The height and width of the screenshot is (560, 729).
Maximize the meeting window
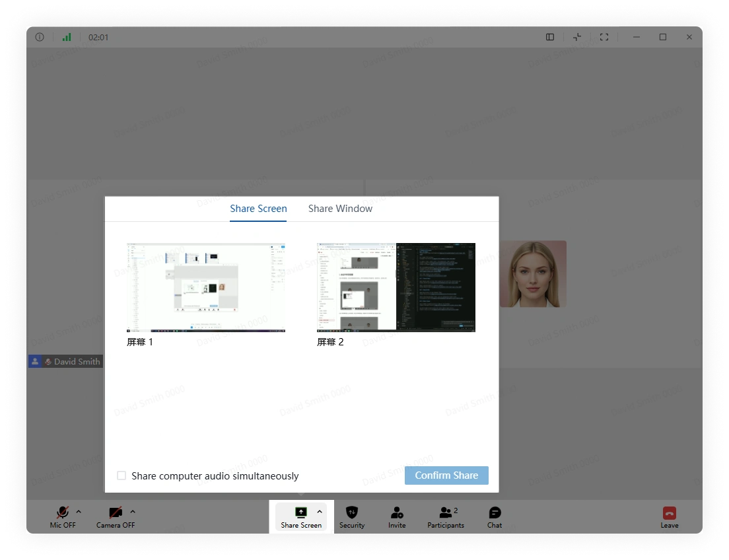click(663, 37)
